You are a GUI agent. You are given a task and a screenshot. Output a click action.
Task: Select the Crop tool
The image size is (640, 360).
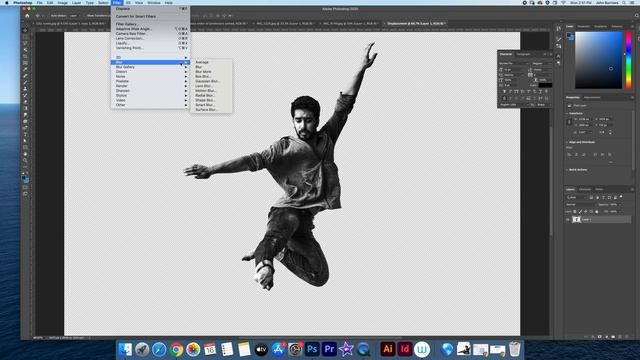pos(25,56)
